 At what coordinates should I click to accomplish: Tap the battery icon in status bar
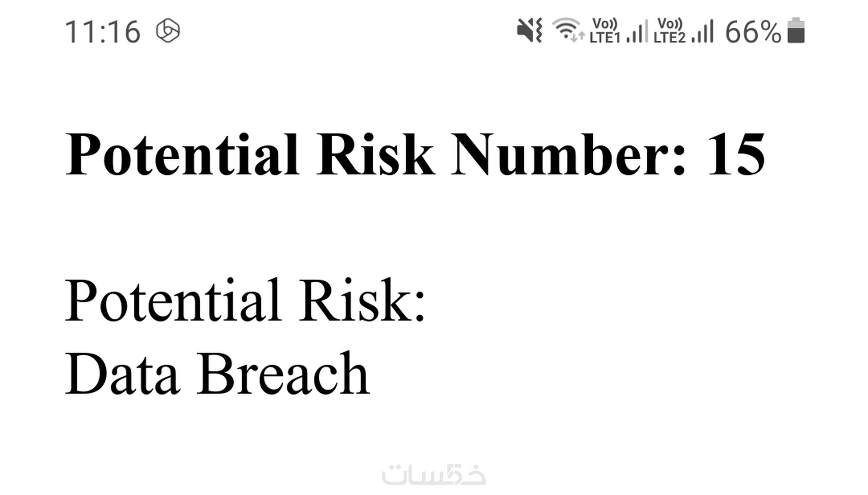(x=796, y=31)
